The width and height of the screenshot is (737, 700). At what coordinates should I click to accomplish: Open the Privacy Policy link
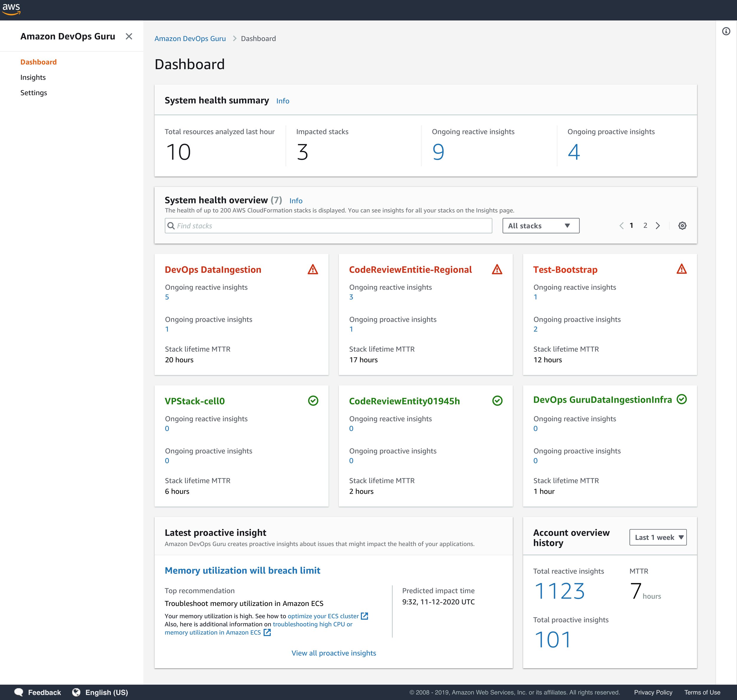[x=653, y=692]
